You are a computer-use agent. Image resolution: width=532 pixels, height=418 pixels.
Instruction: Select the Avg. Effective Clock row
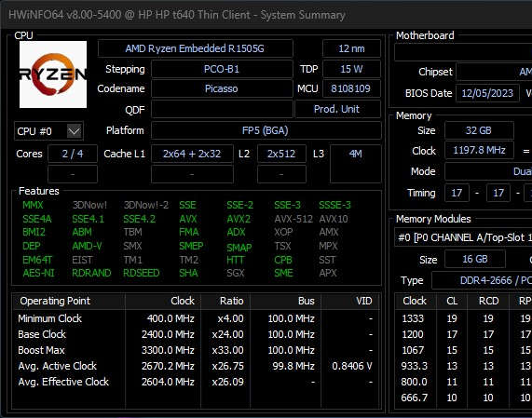(x=196, y=382)
